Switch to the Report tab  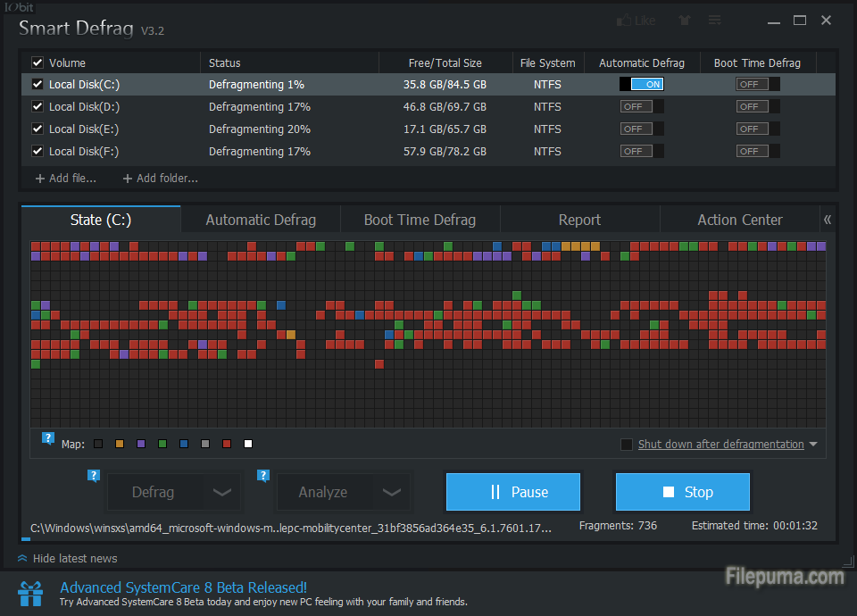579,220
